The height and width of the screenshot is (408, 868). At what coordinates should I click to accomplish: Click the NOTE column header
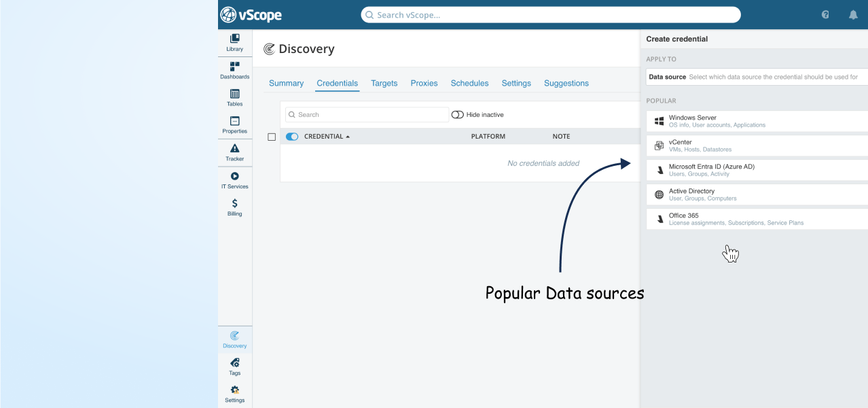point(561,137)
